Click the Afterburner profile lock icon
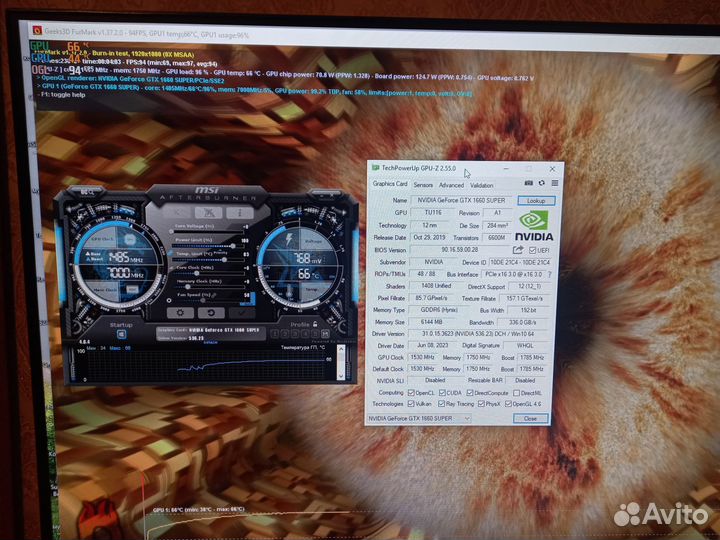Image resolution: width=720 pixels, height=540 pixels. pyautogui.click(x=315, y=324)
